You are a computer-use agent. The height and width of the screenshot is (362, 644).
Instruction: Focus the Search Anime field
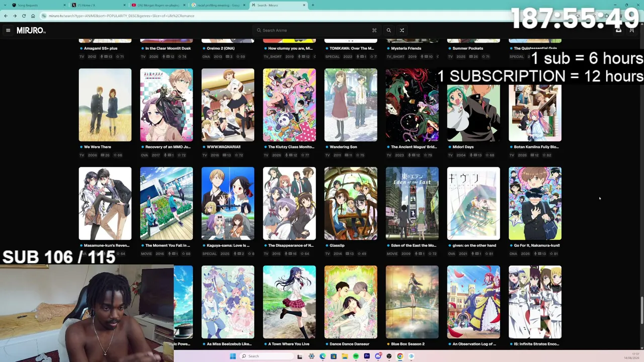click(x=317, y=30)
